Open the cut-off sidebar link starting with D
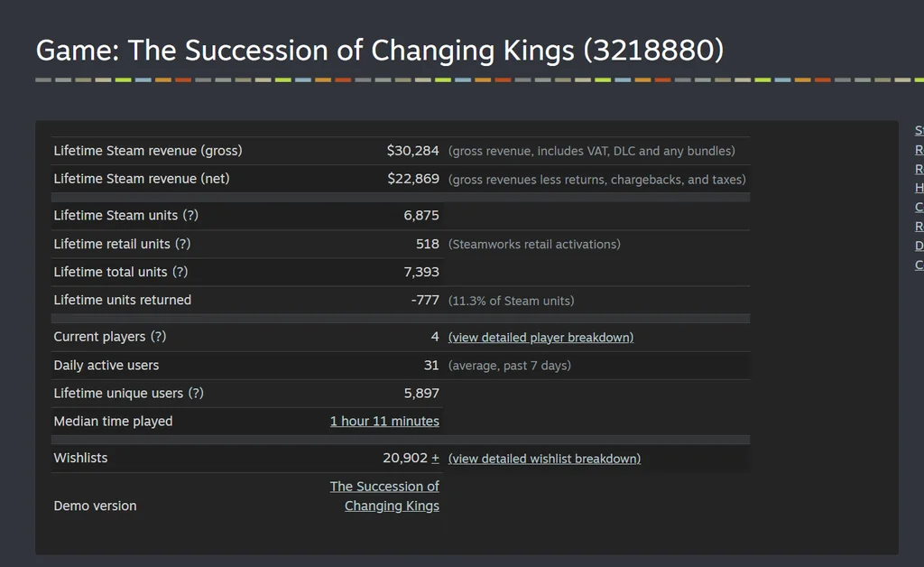This screenshot has height=567, width=924. pyautogui.click(x=919, y=246)
